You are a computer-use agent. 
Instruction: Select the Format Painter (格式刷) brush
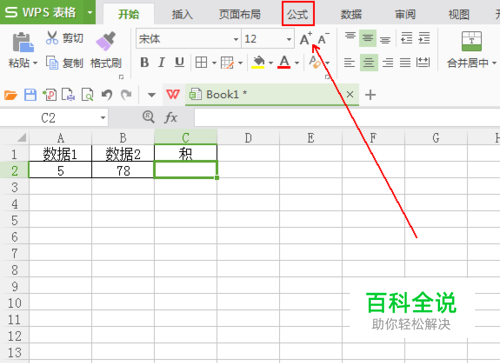point(106,41)
